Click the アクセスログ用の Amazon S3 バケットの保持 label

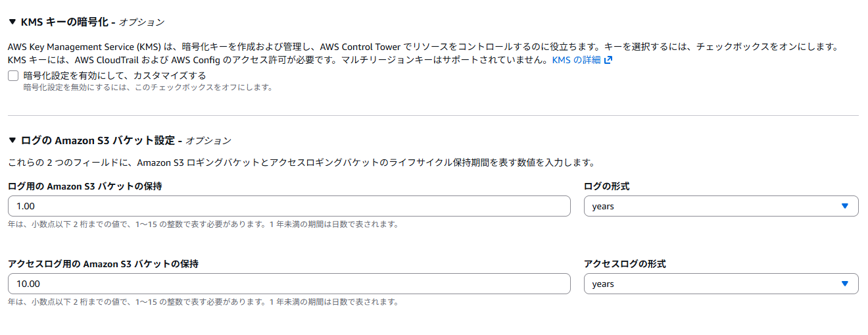coord(103,264)
